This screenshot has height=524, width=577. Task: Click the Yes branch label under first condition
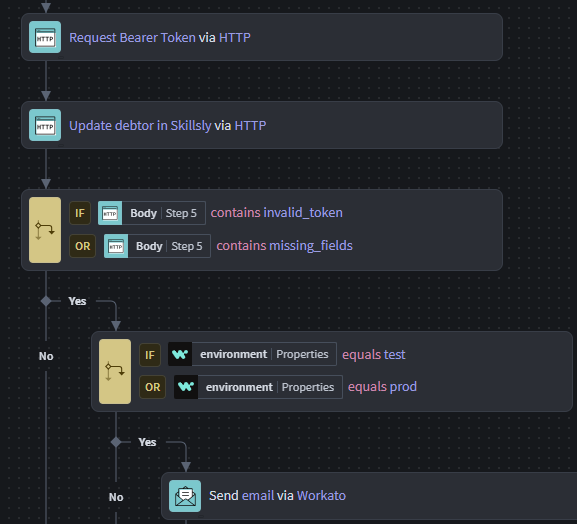pyautogui.click(x=77, y=301)
